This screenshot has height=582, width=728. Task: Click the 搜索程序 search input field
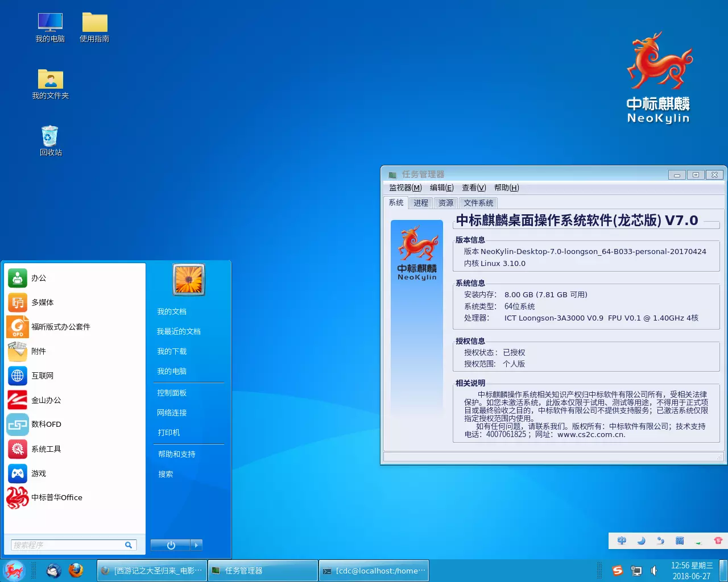coord(73,545)
